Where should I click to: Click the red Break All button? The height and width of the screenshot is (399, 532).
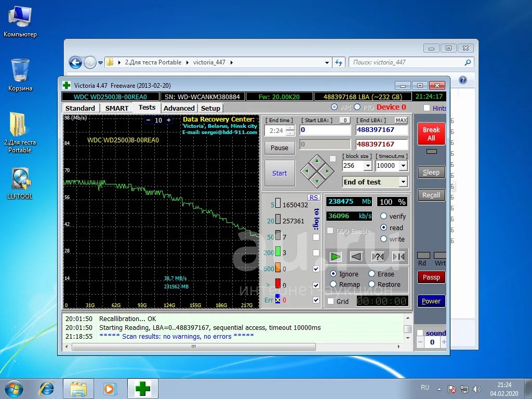point(431,134)
